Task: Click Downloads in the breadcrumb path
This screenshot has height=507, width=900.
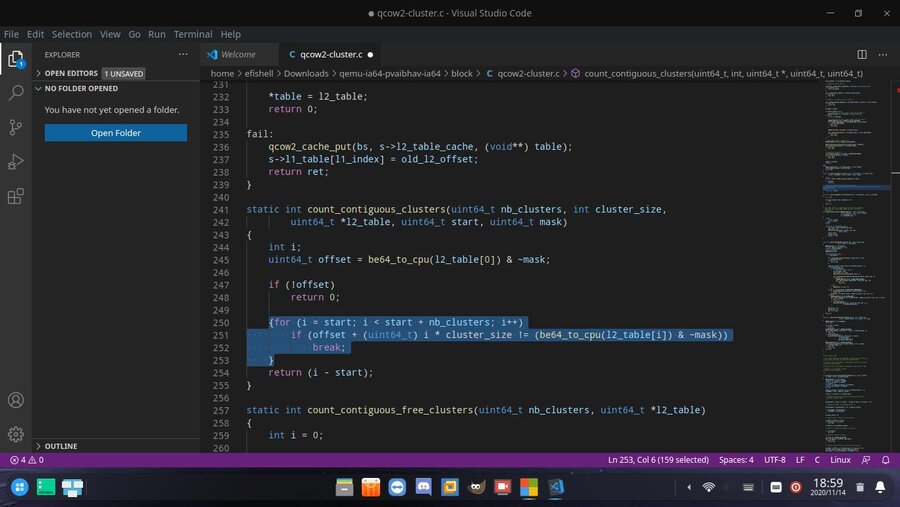Action: 306,74
